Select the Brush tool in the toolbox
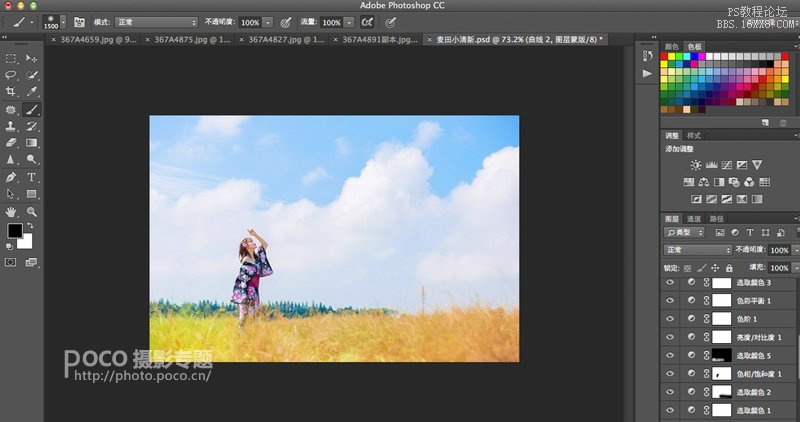This screenshot has height=422, width=800. [x=32, y=109]
